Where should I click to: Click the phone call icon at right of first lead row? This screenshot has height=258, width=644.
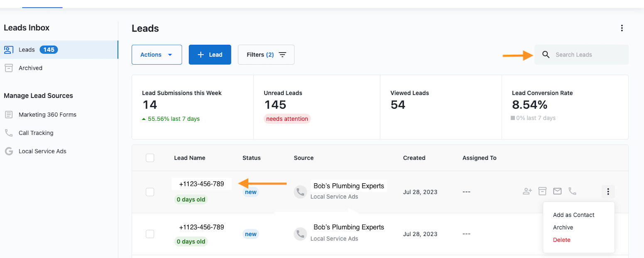[572, 191]
